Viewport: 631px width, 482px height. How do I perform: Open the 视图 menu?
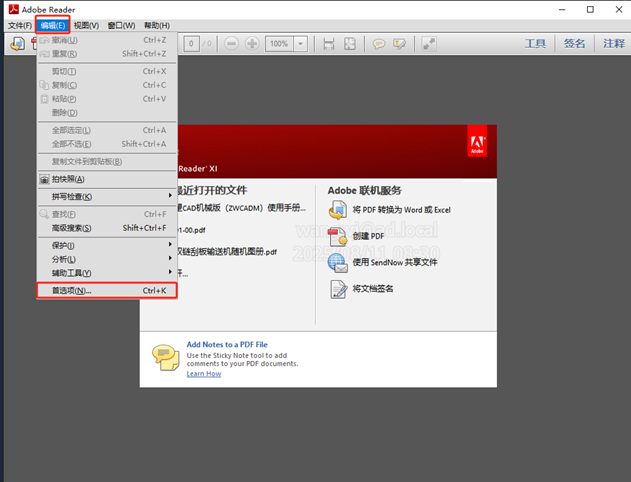coord(87,25)
